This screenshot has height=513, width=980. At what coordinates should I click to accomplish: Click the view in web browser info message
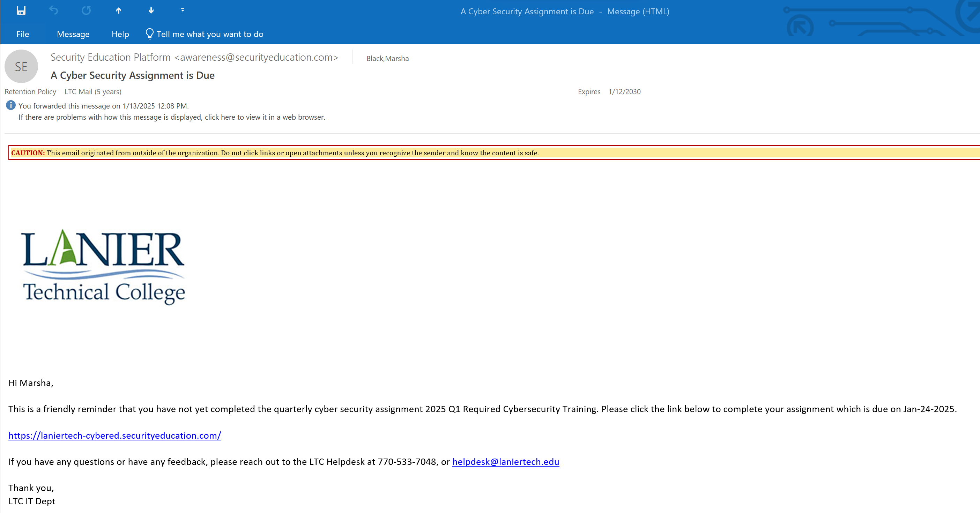[x=172, y=117]
